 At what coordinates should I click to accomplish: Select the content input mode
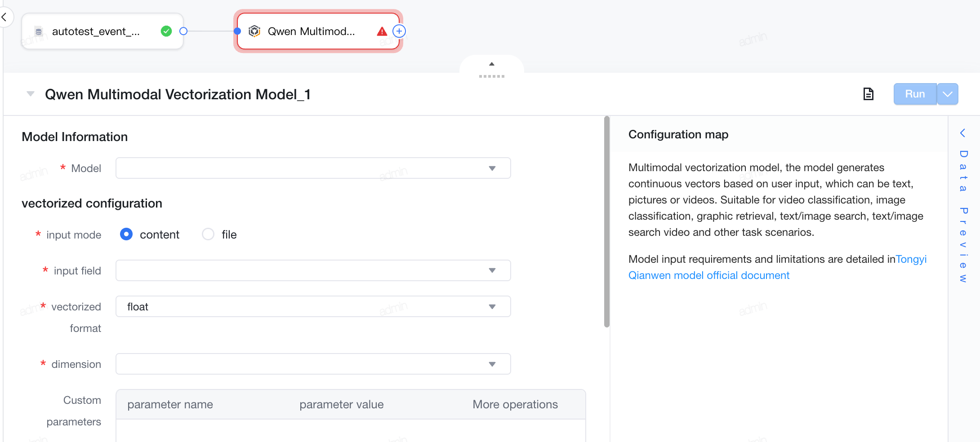pos(126,234)
